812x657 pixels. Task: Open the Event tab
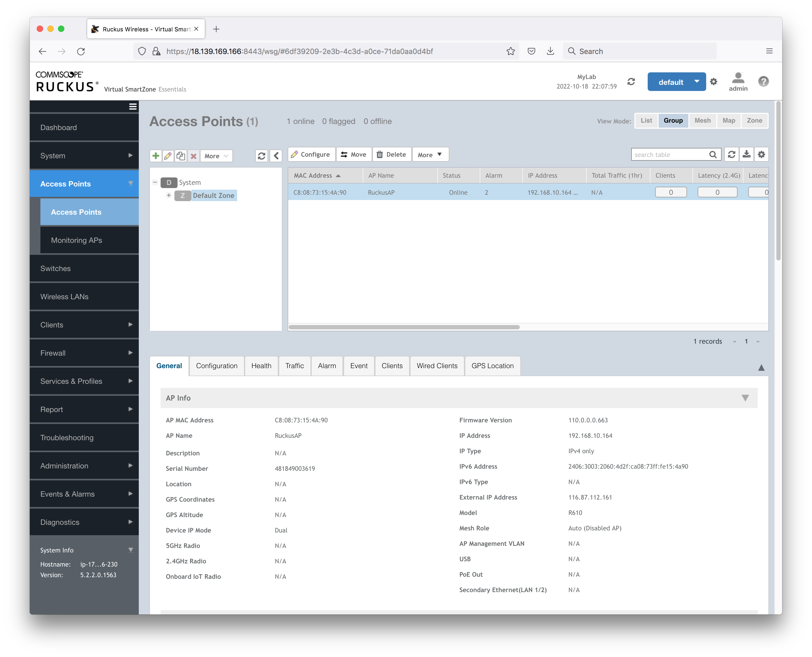358,365
